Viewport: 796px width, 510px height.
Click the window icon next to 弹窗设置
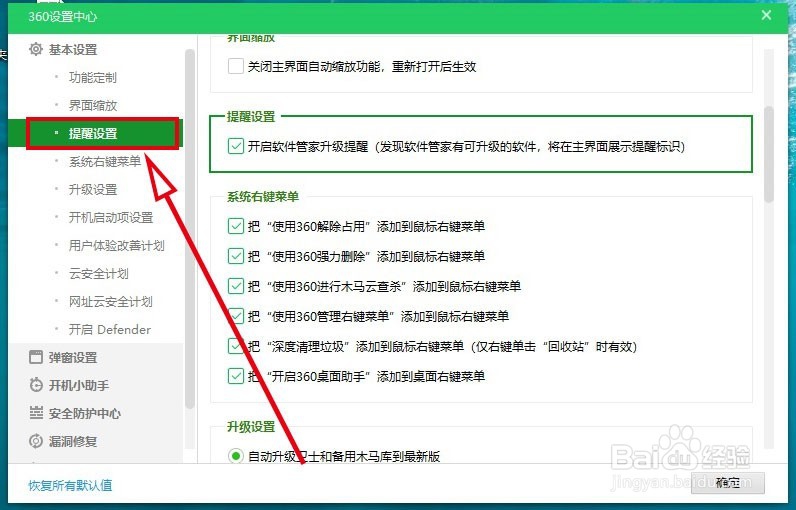point(36,357)
